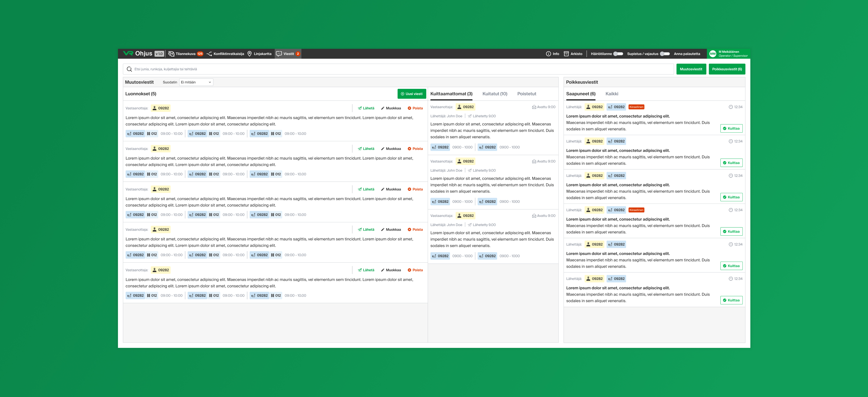The height and width of the screenshot is (397, 868).
Task: Open Linjakartta map view
Action: 259,54
